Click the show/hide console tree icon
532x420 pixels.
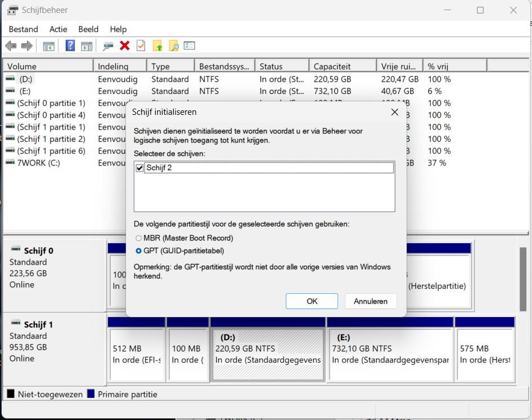(49, 46)
